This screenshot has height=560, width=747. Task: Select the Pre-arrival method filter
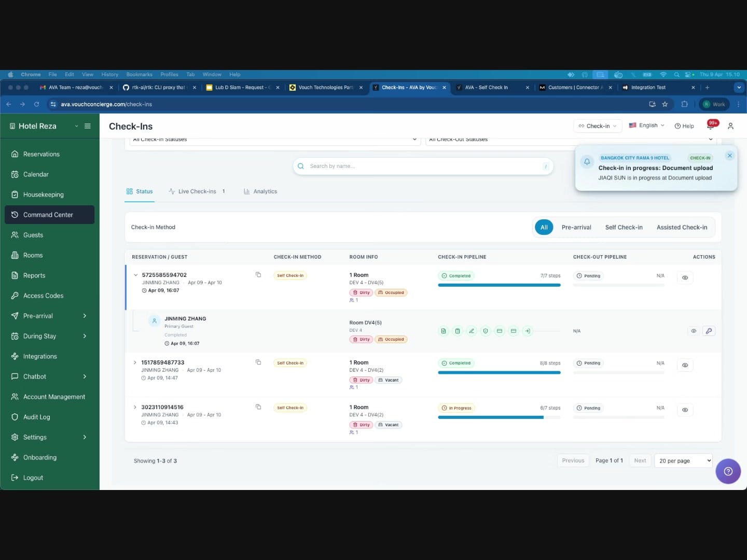[576, 227]
